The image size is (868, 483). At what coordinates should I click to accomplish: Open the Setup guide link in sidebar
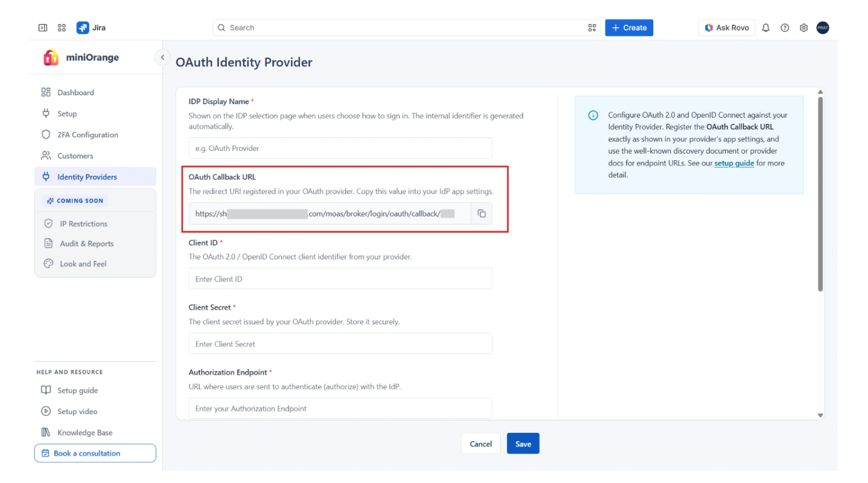pos(95,390)
